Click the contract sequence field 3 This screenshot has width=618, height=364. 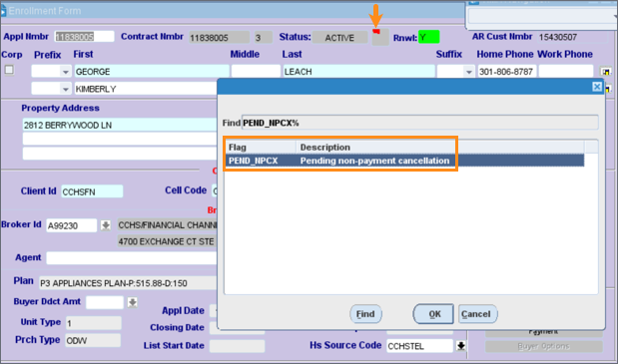(x=263, y=38)
